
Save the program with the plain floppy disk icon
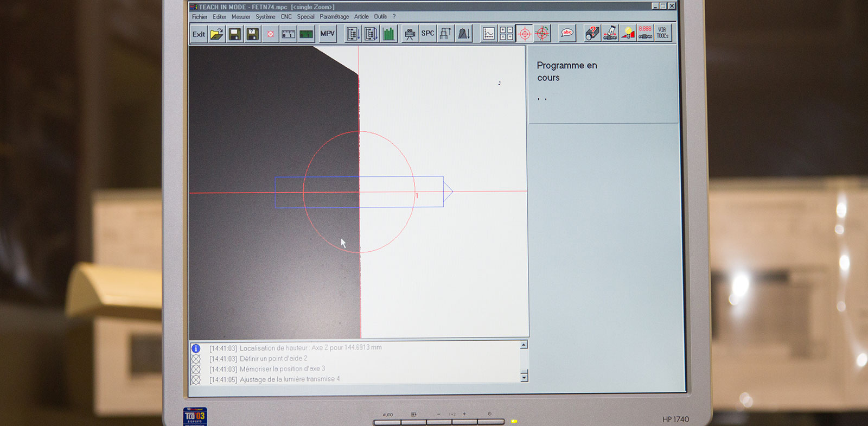(x=234, y=34)
